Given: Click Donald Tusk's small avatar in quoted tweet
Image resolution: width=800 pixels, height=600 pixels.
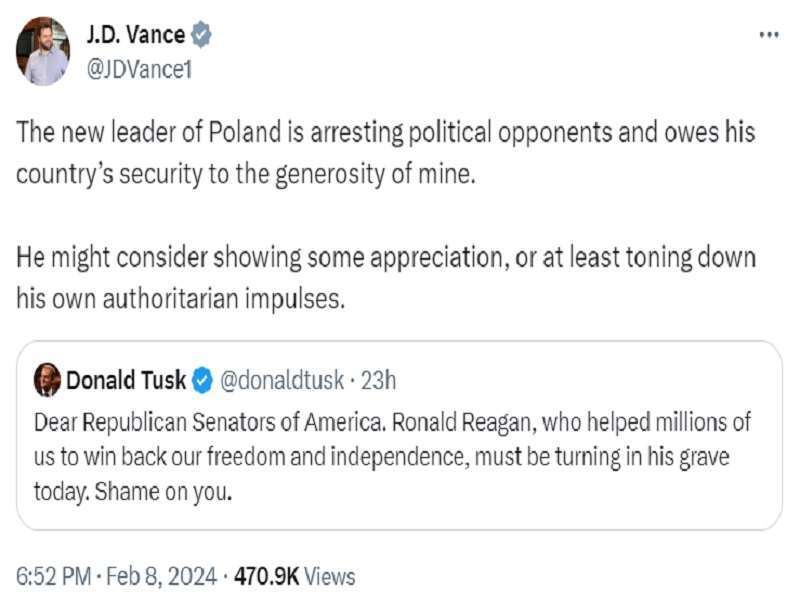Looking at the screenshot, I should point(46,380).
